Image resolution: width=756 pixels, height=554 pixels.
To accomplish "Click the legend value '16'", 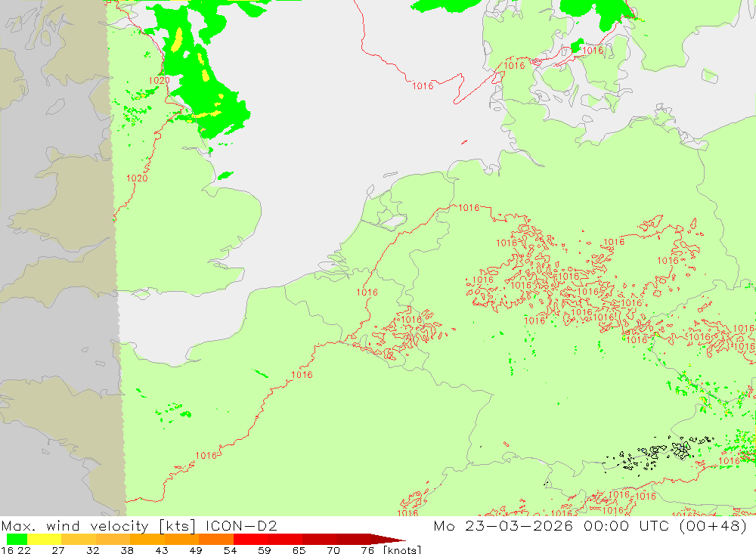I will click(6, 550).
